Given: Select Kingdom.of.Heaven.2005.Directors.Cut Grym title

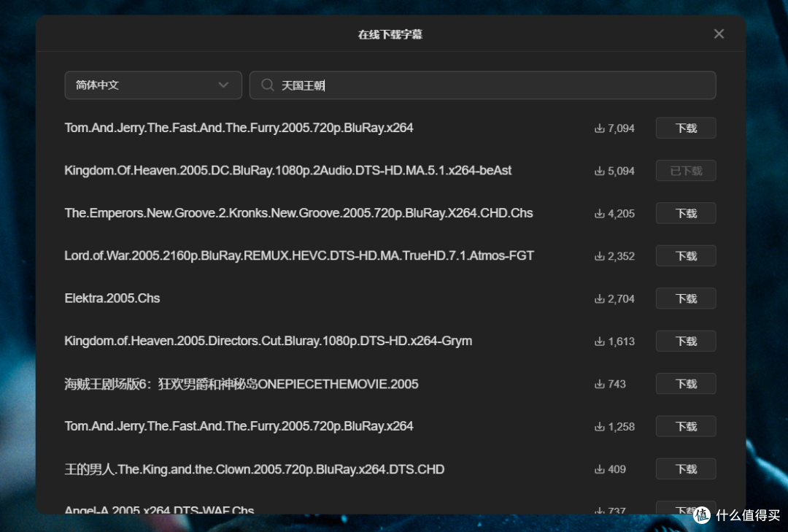Looking at the screenshot, I should pos(269,341).
